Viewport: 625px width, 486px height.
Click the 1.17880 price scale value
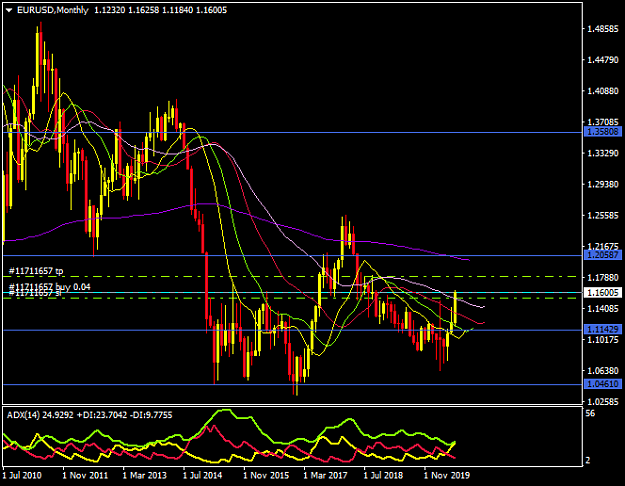[x=603, y=277]
